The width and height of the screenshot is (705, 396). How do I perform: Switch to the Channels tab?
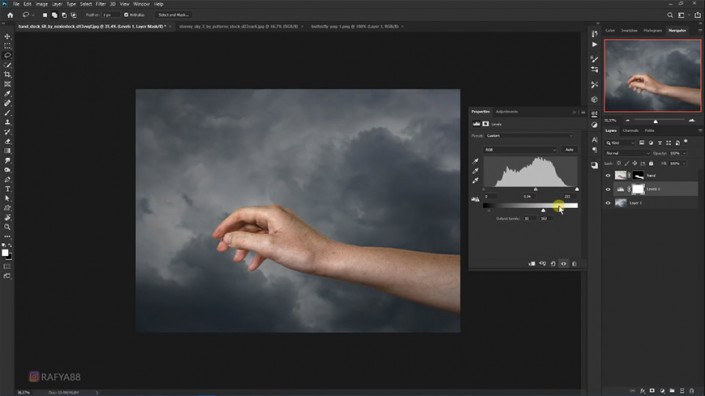630,131
